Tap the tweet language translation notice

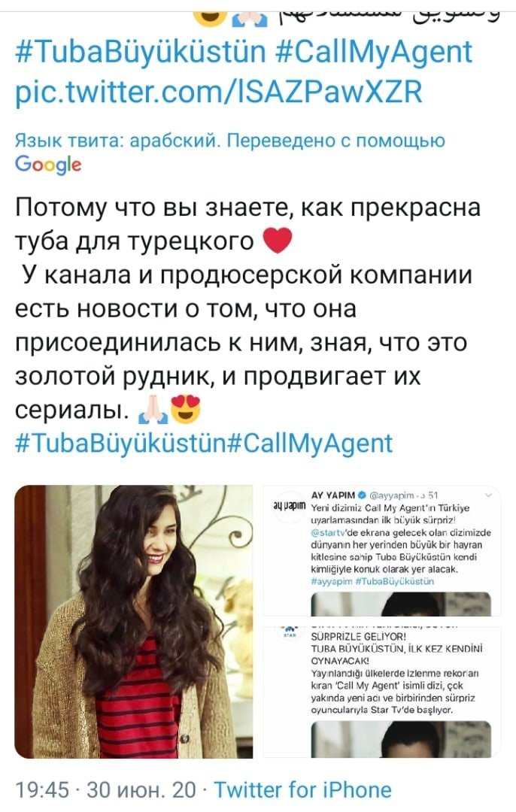pos(229,141)
